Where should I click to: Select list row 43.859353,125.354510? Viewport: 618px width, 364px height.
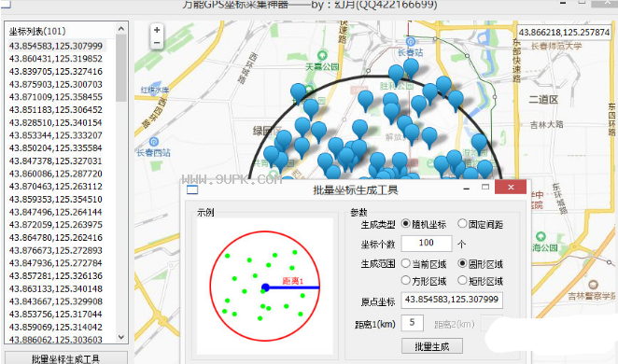click(x=56, y=199)
